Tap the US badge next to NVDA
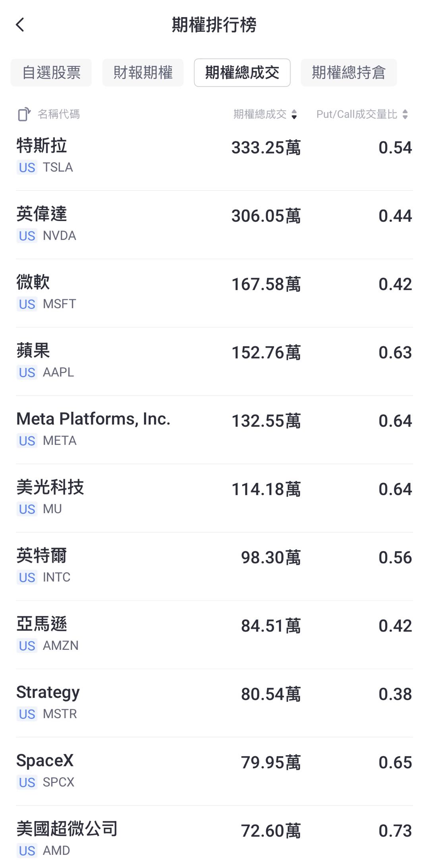Screen dimensions: 429x868 [27, 236]
